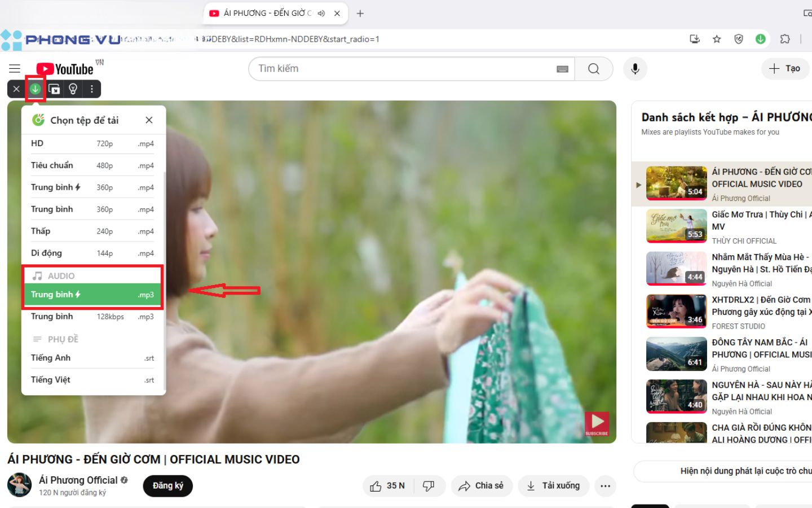
Task: Activate voice search on YouTube
Action: point(635,68)
